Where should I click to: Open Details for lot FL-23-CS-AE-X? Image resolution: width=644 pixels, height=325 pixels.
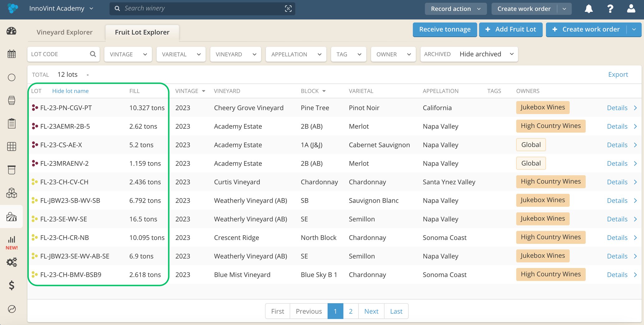click(617, 145)
